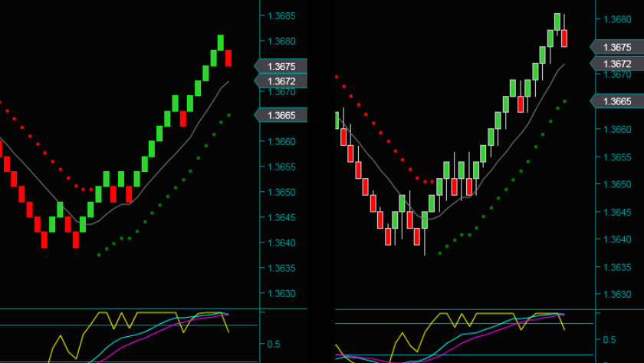Click the highest green brick on left chart
Viewport: 644px width, 363px height.
220,42
